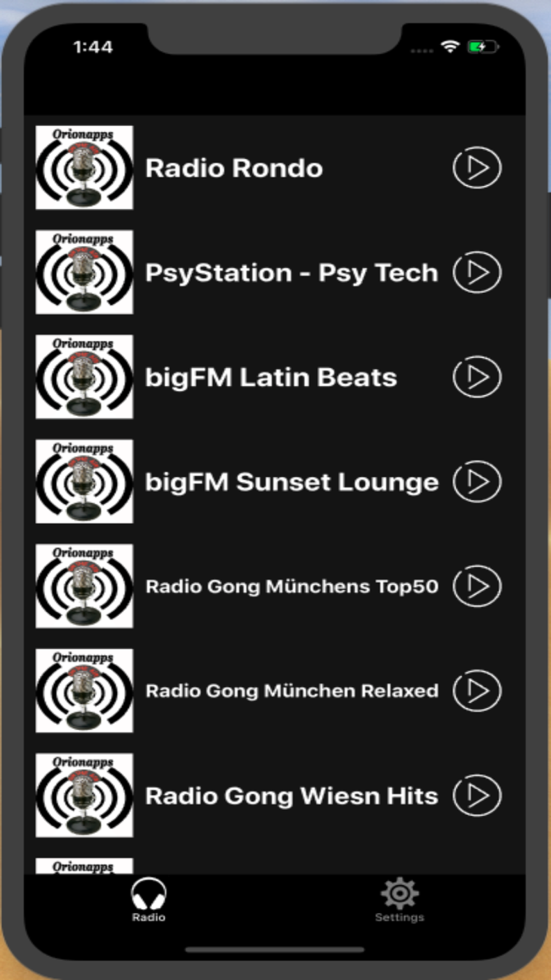This screenshot has height=980, width=551.
Task: Tap the Radio Gong München Relaxed title
Action: tap(292, 691)
